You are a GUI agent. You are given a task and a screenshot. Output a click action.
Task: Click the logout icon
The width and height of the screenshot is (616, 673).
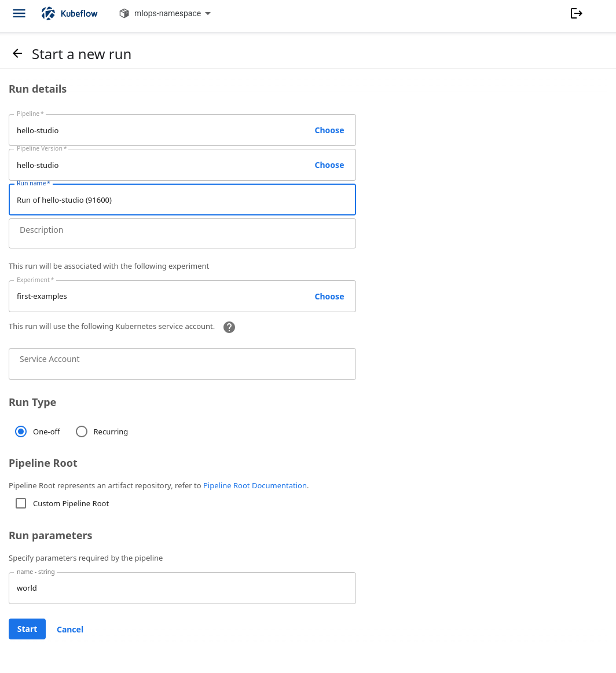576,13
